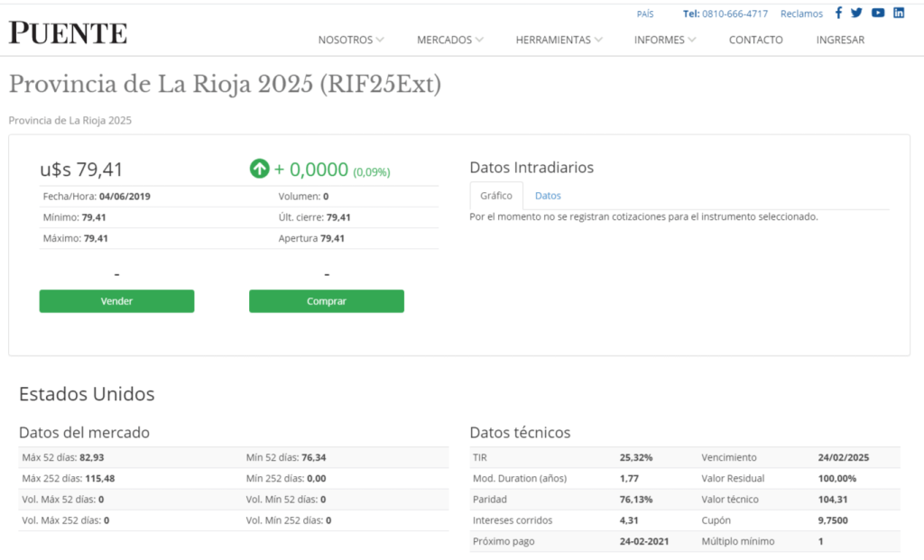The width and height of the screenshot is (924, 560).
Task: Open the Reclamos link
Action: click(801, 14)
